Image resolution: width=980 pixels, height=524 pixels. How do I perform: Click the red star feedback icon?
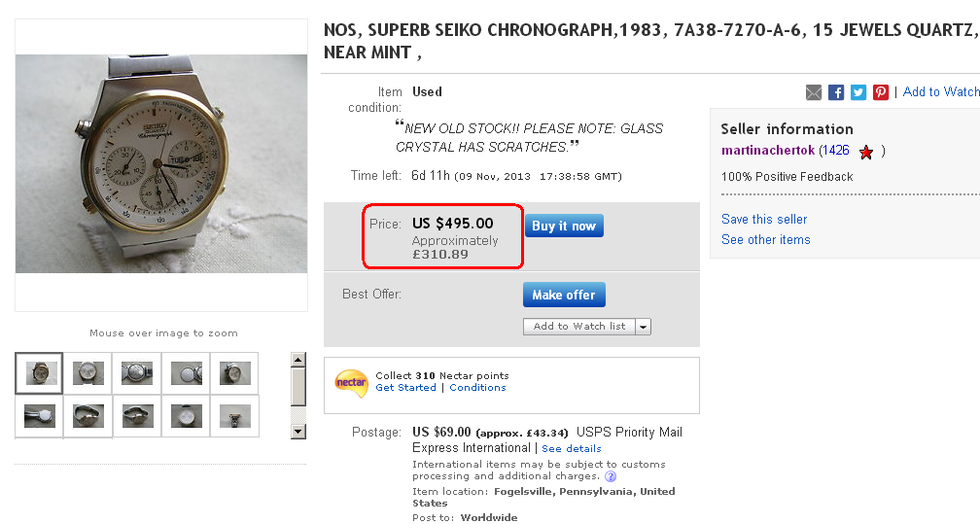866,152
